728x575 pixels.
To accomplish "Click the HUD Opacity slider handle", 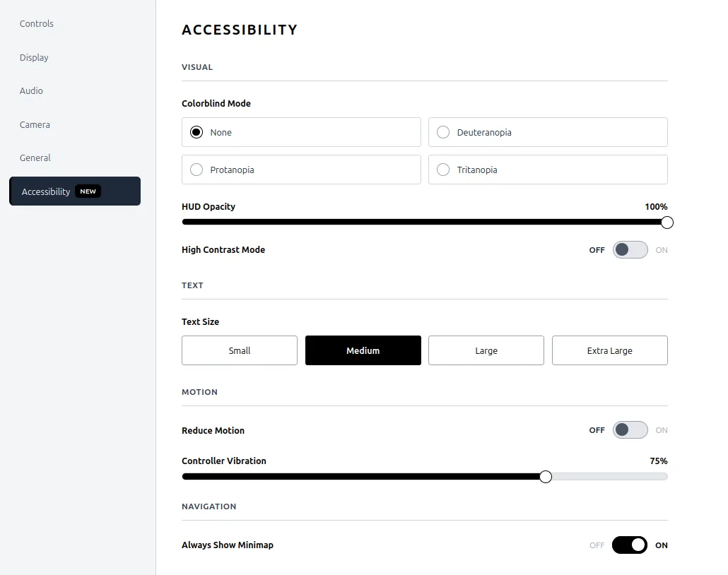I will click(x=667, y=223).
